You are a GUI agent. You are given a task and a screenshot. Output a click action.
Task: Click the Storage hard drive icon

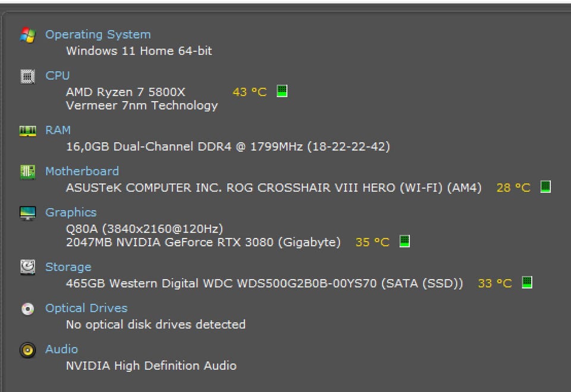click(x=27, y=267)
